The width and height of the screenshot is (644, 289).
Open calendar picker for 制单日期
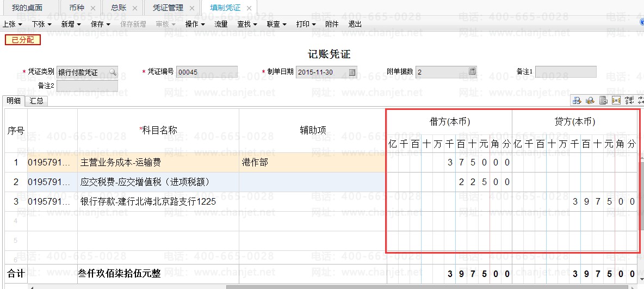coord(352,72)
